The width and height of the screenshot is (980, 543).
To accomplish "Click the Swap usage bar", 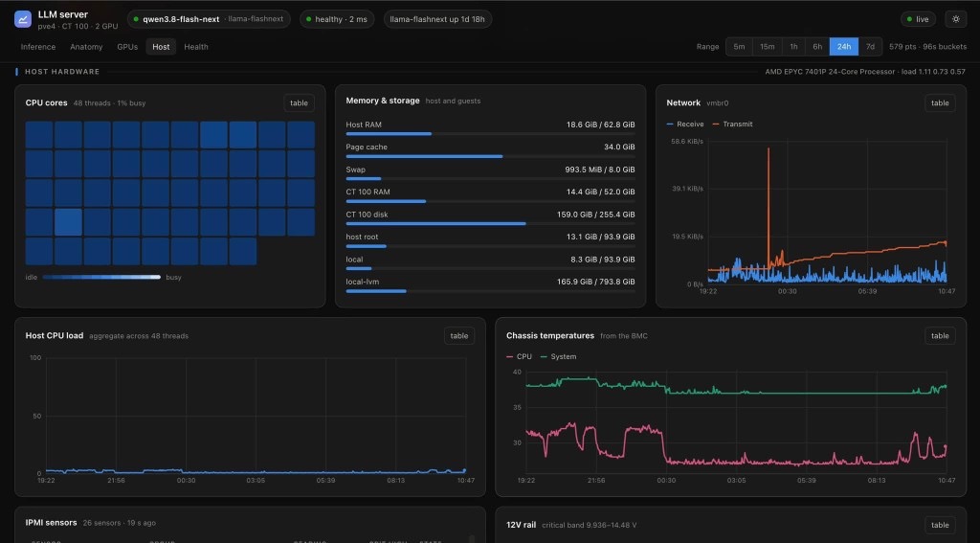I will (490, 179).
